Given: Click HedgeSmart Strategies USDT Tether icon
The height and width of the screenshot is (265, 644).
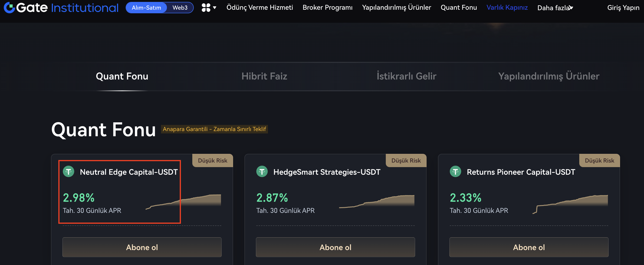Looking at the screenshot, I should click(x=262, y=172).
